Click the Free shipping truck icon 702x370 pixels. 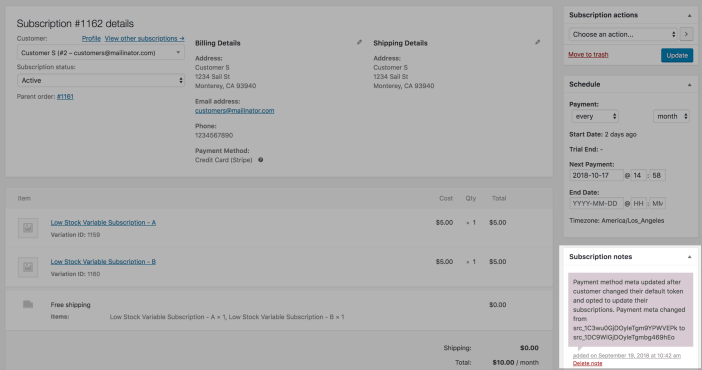pos(28,305)
